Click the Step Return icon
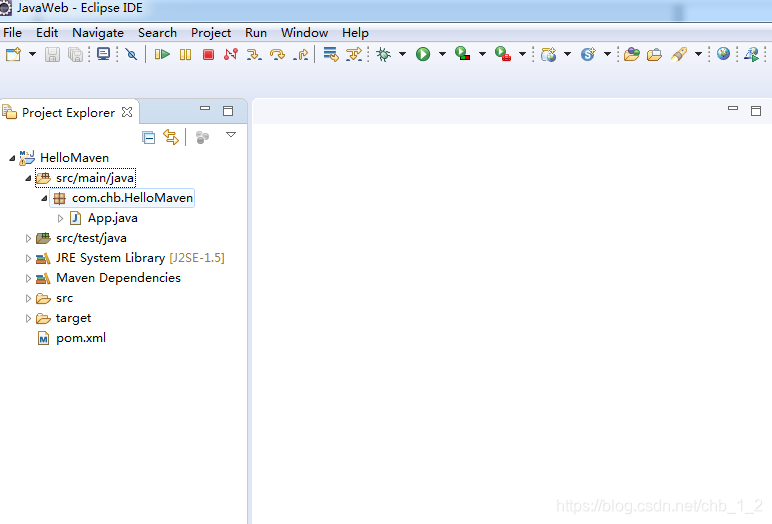Image resolution: width=772 pixels, height=524 pixels. pos(301,54)
